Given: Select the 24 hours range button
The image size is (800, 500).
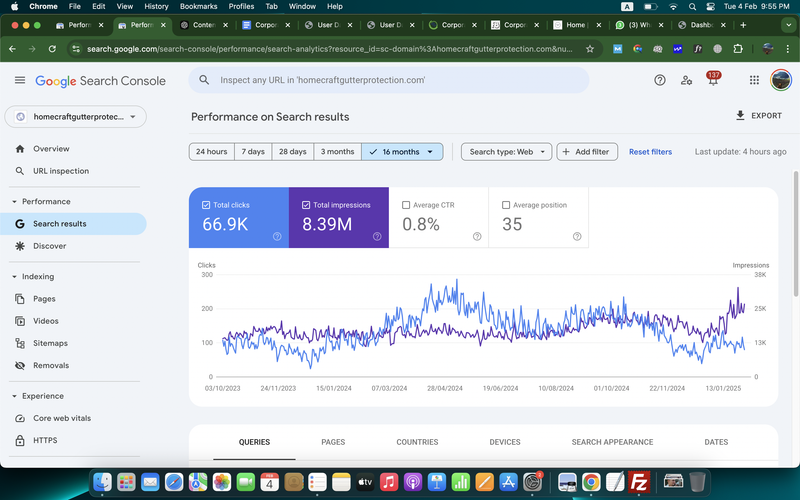Looking at the screenshot, I should coord(212,152).
